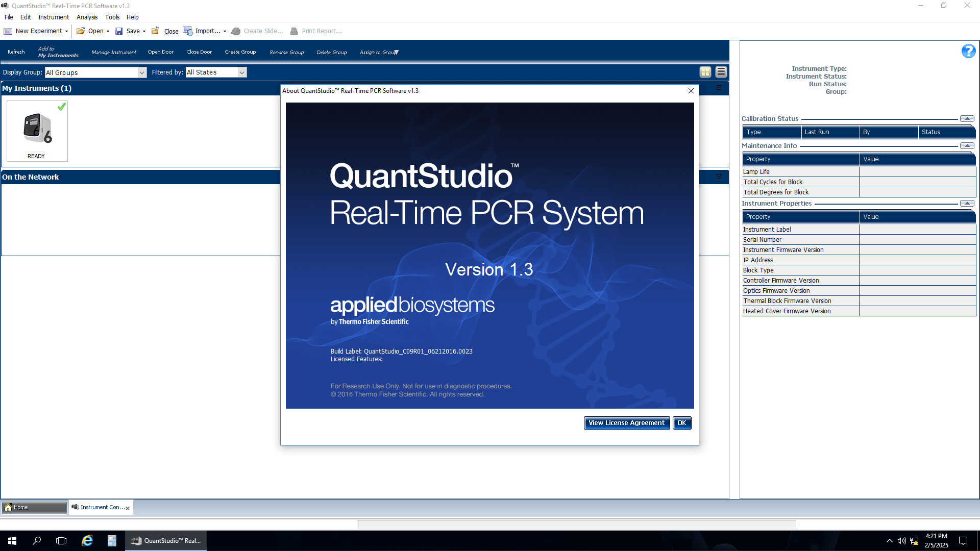Image resolution: width=980 pixels, height=551 pixels.
Task: Collapse the On the Network section
Action: 719,177
